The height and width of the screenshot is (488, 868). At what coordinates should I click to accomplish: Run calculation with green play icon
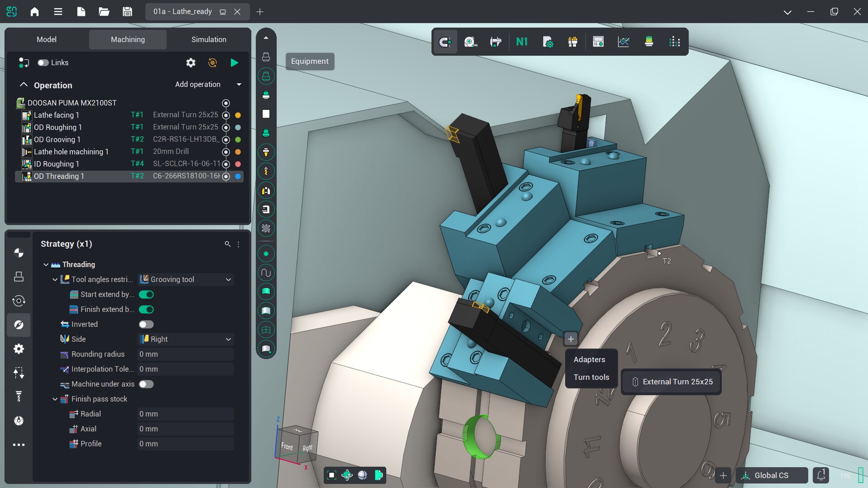click(234, 62)
